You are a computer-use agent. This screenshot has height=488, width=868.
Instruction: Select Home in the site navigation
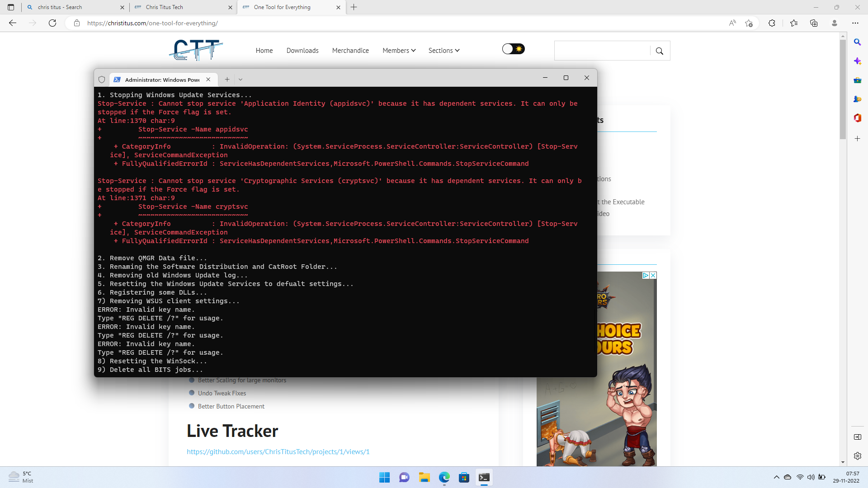click(x=264, y=50)
